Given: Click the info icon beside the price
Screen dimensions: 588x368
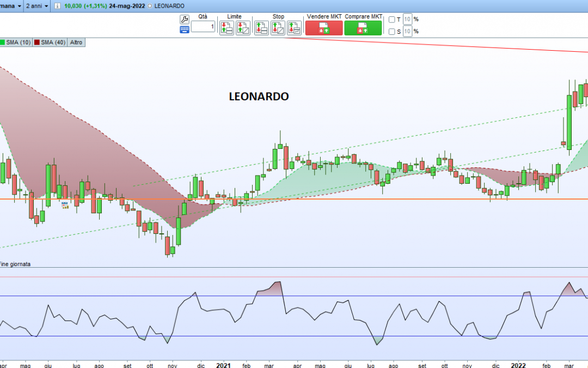Looking at the screenshot, I should point(57,6).
